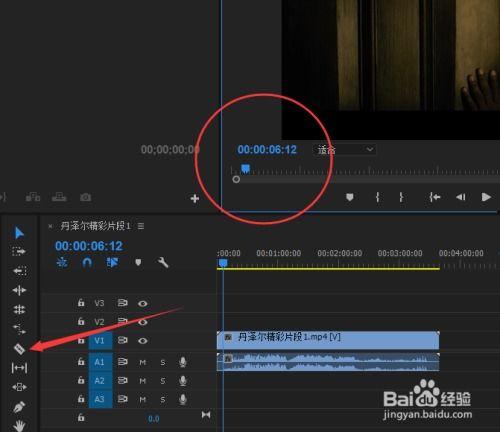
Task: Toggle lock on master track
Action: coord(81,417)
